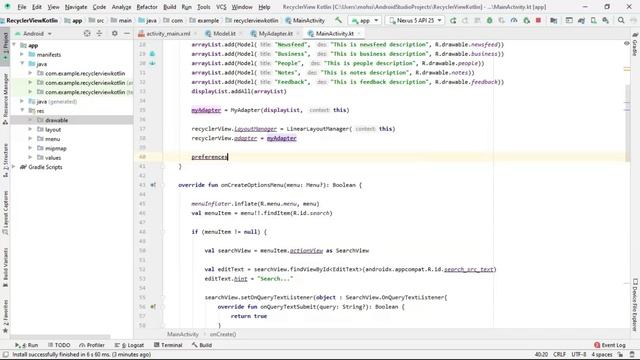Toggle the Project tool window button
Image resolution: width=640 pixels, height=360 pixels.
pyautogui.click(x=5, y=46)
